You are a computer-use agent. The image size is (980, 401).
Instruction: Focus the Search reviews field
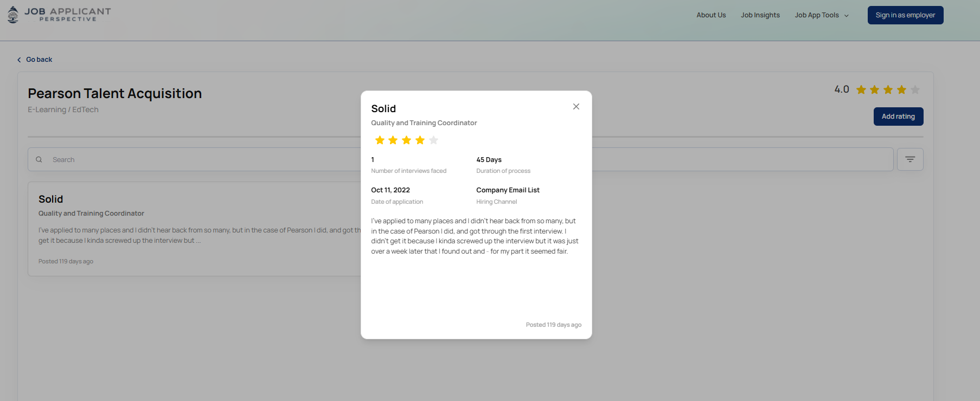(460, 159)
